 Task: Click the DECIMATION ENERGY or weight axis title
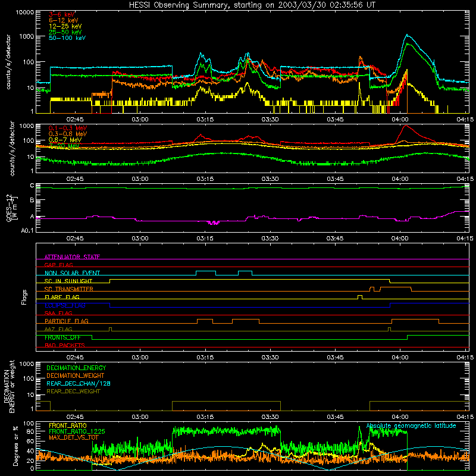coord(9,387)
